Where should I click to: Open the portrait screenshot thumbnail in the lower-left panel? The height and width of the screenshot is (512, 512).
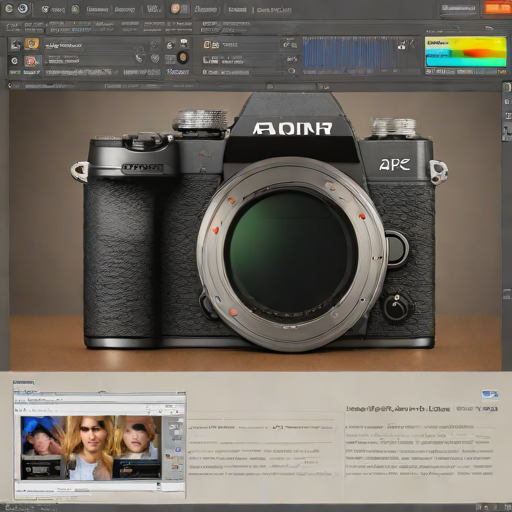tap(100, 445)
